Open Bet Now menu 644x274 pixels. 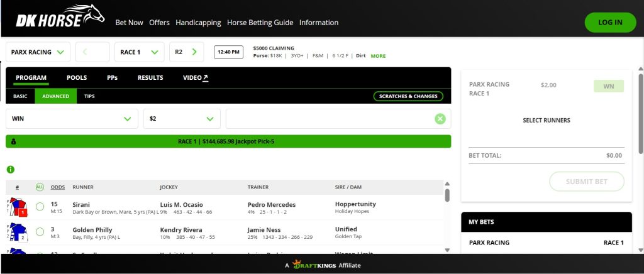coord(129,23)
